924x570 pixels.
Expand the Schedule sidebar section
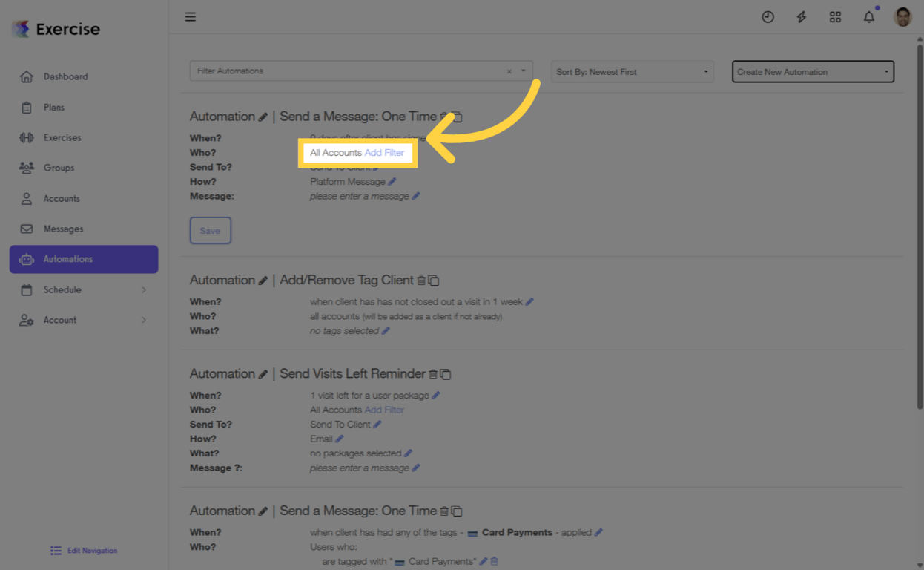[x=84, y=289]
